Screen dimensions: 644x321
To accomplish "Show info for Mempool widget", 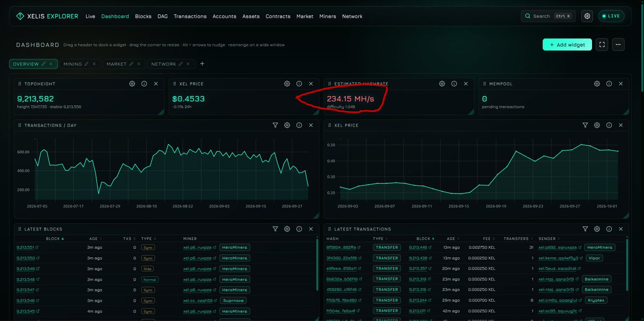I will point(609,84).
